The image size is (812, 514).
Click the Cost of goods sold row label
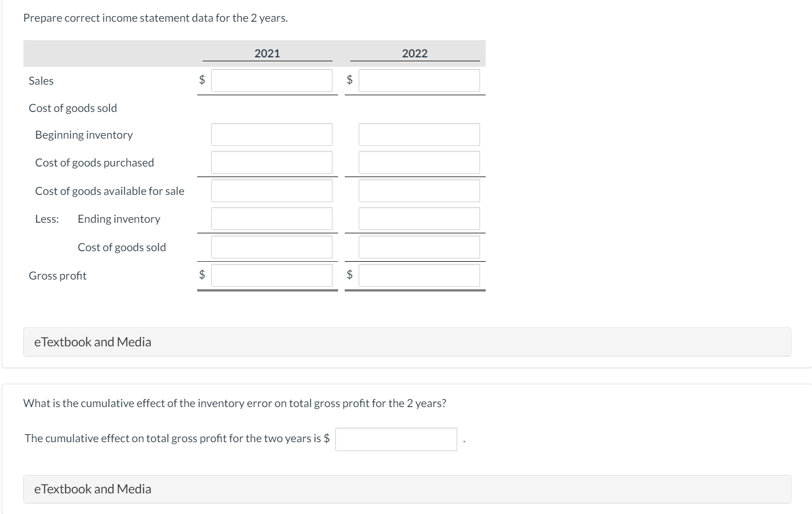(x=73, y=107)
